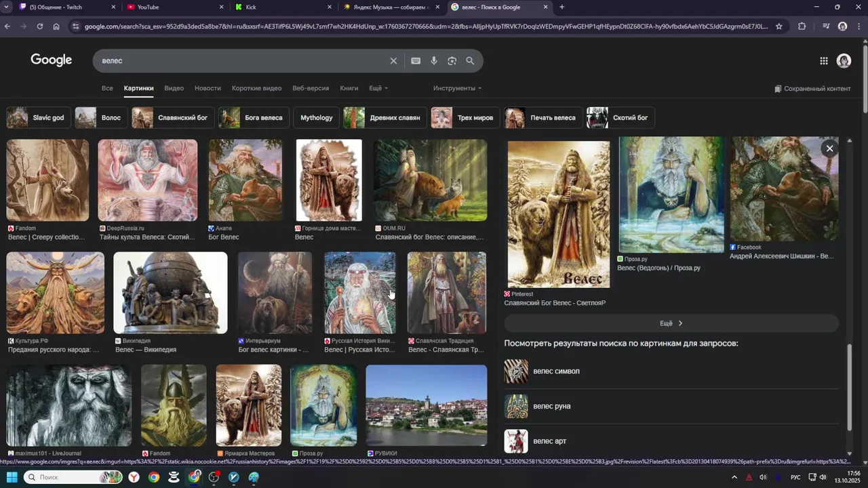The width and height of the screenshot is (868, 488).
Task: Open Pinterest Славянский Бог Велес preview image
Action: pyautogui.click(x=559, y=214)
